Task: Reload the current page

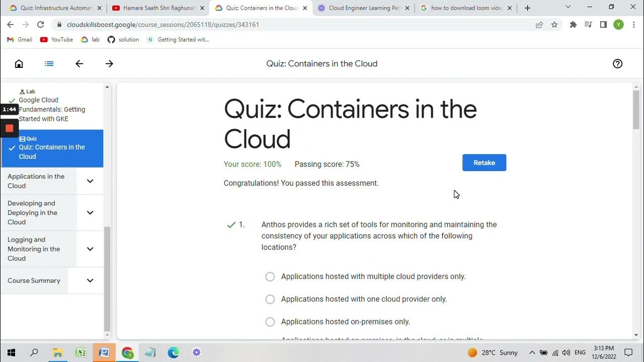Action: point(41,25)
